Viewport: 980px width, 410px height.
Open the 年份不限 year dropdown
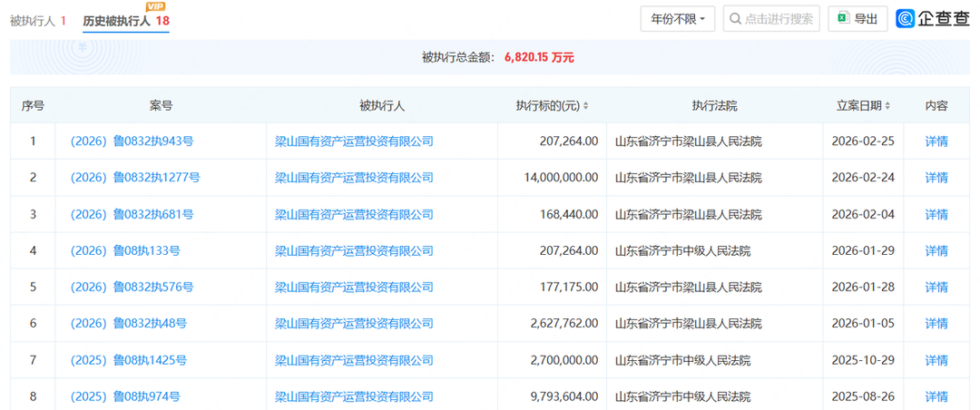(678, 19)
